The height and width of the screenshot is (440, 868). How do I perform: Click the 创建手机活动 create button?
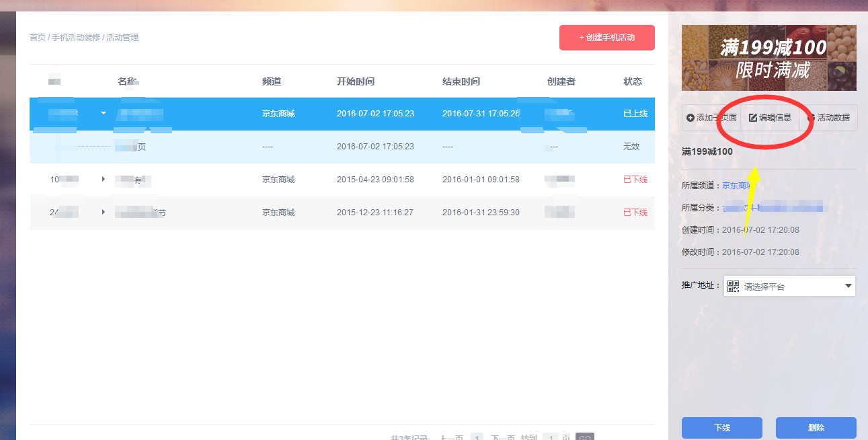[606, 38]
